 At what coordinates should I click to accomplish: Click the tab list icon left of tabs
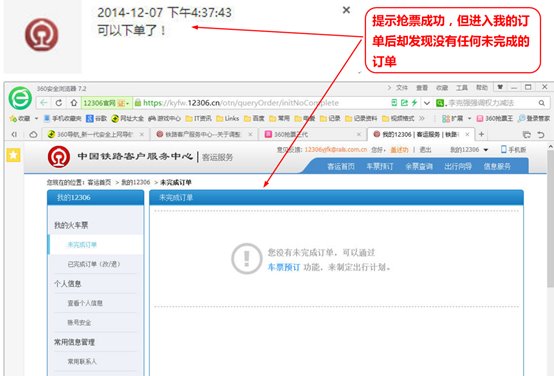click(14, 134)
